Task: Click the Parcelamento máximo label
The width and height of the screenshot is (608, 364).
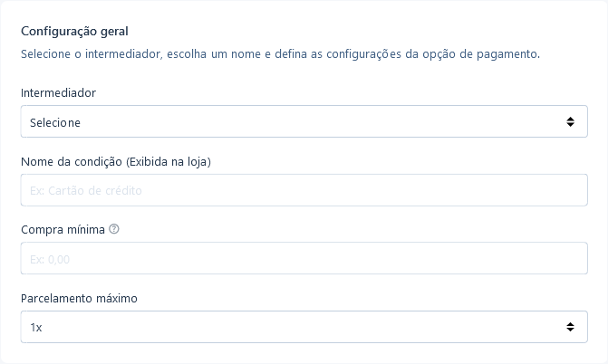Action: tap(79, 298)
